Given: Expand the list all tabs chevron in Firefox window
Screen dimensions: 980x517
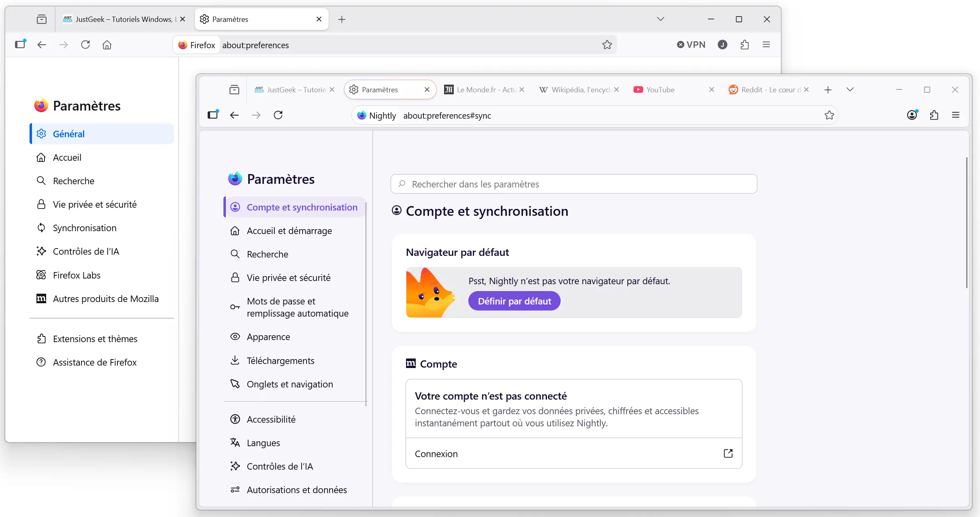Looking at the screenshot, I should (x=660, y=19).
